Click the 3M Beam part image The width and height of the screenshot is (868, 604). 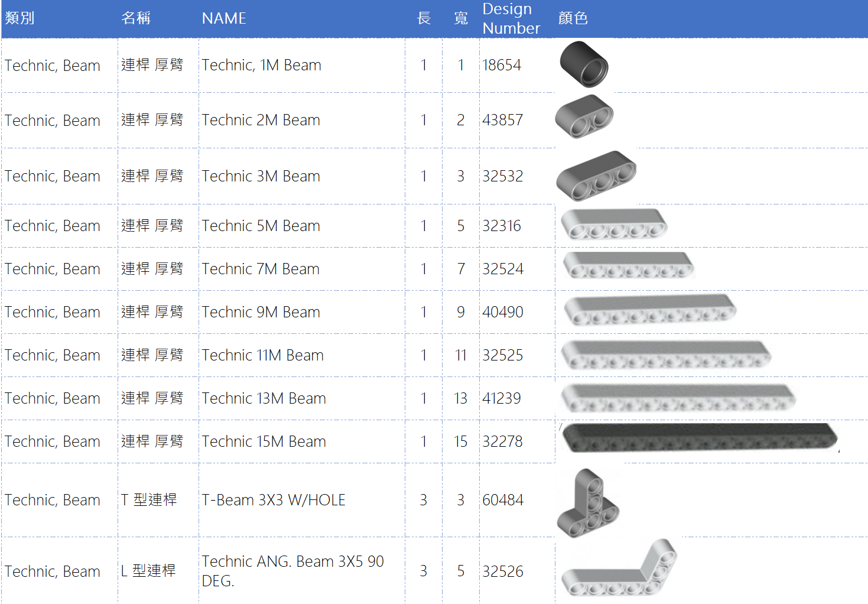(596, 176)
